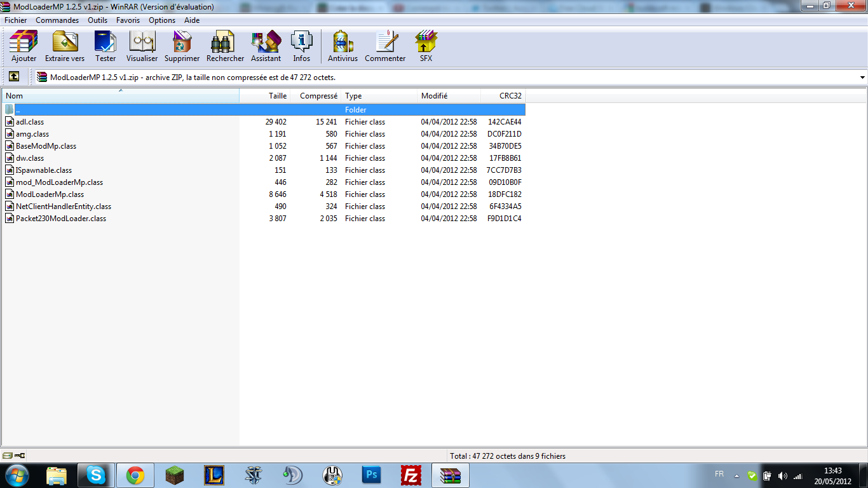This screenshot has height=488, width=868.
Task: Open the Visualiser tool
Action: [142, 46]
